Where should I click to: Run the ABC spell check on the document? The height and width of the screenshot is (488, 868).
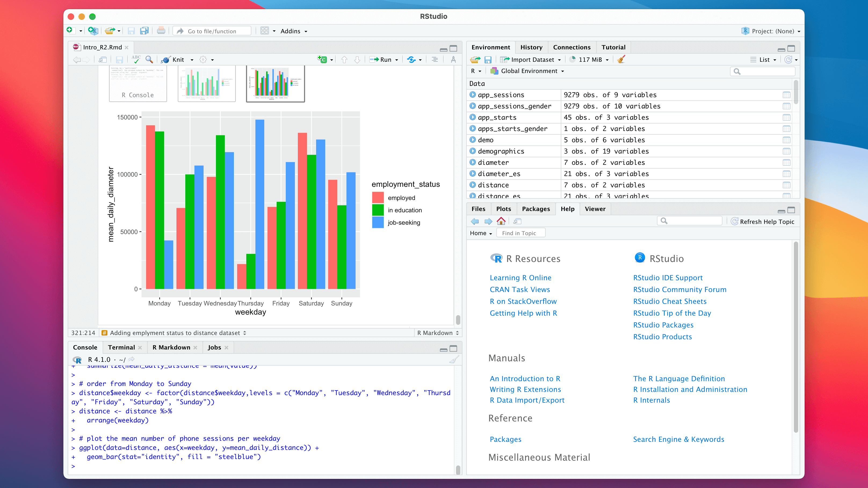click(x=136, y=59)
